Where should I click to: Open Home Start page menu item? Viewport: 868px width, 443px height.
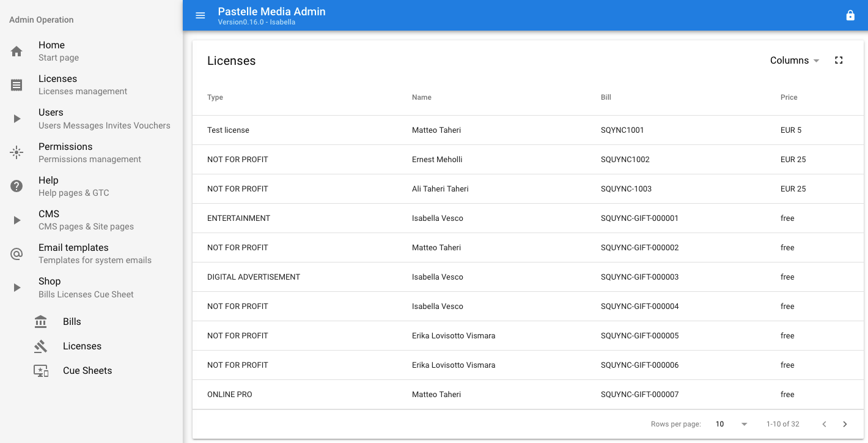click(92, 51)
